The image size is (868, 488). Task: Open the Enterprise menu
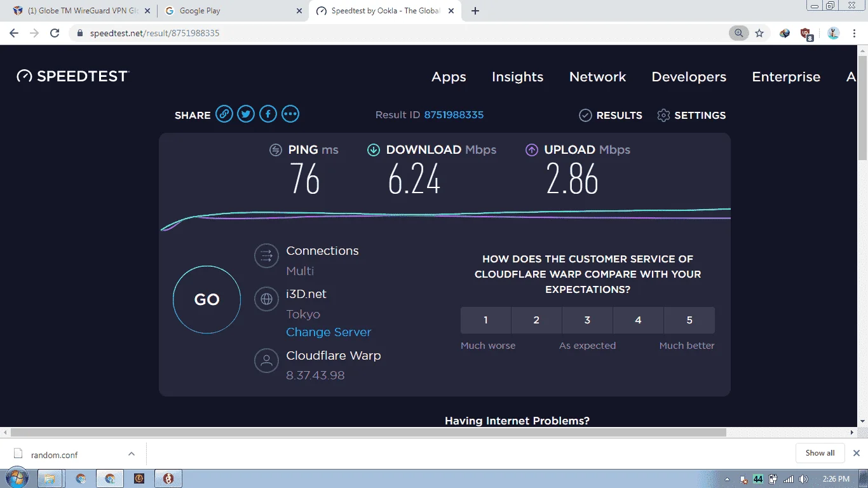coord(786,77)
